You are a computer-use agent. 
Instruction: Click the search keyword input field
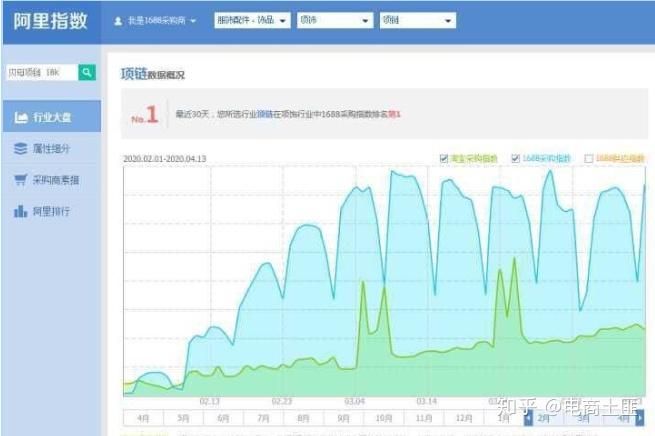pyautogui.click(x=42, y=72)
